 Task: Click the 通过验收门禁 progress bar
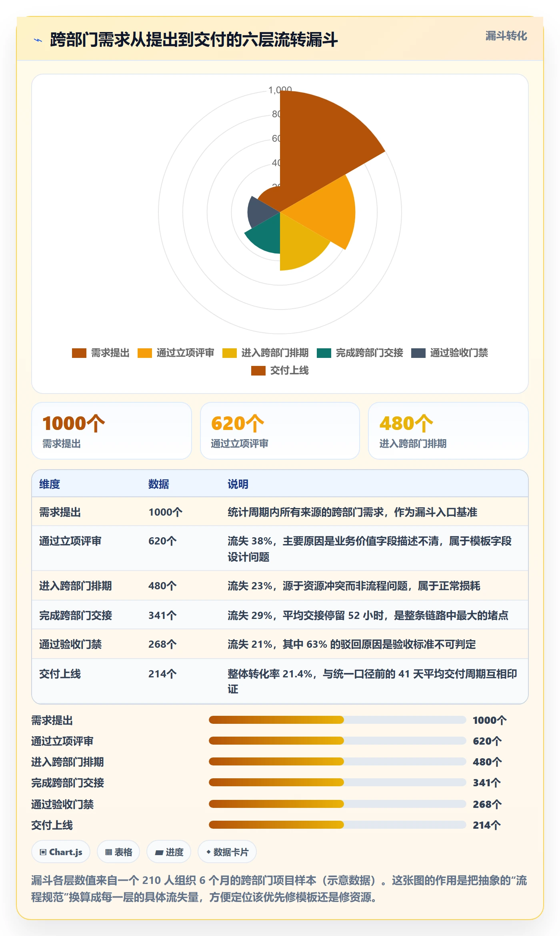tap(337, 804)
